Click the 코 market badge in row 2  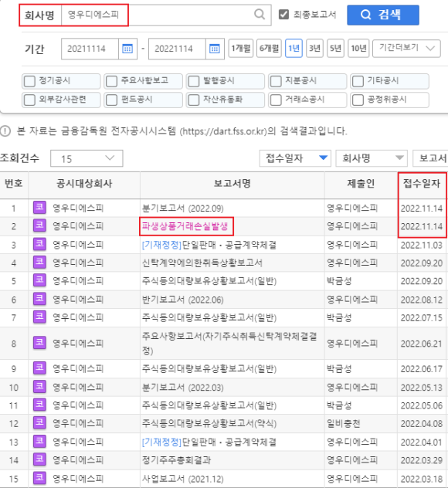39,225
